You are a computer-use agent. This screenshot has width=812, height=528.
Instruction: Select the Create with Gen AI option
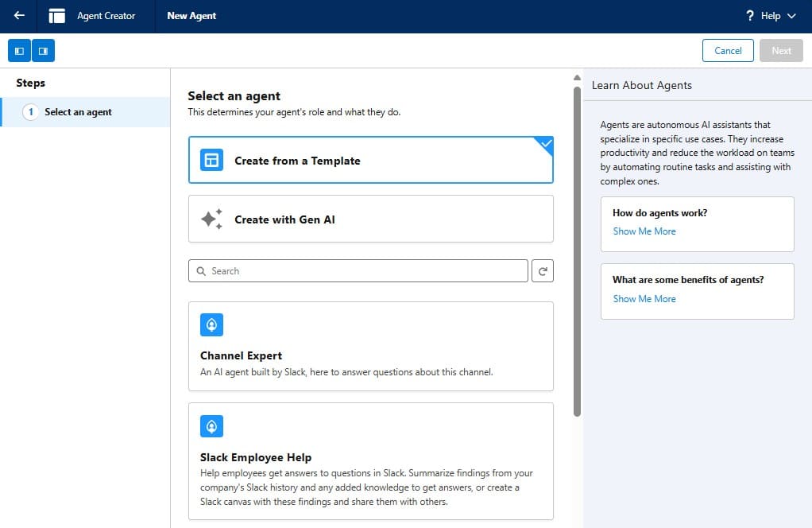(x=370, y=219)
